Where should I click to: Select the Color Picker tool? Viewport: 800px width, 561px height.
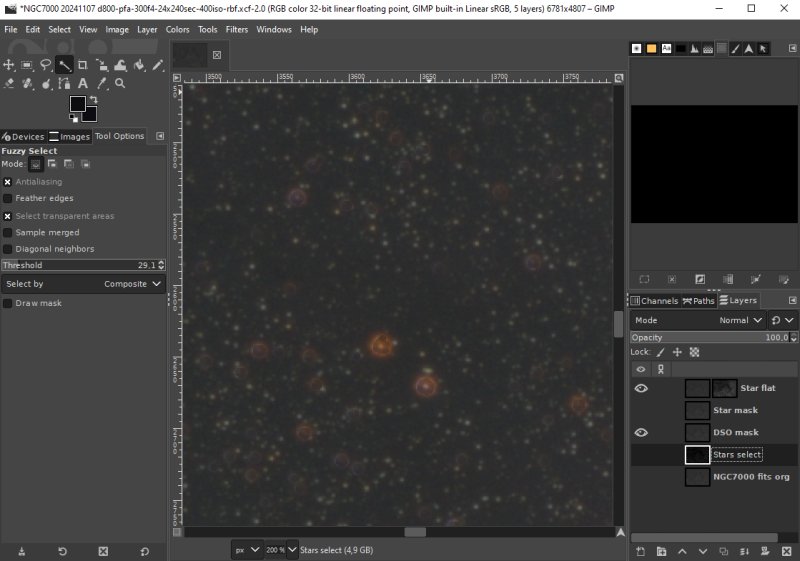click(x=102, y=83)
